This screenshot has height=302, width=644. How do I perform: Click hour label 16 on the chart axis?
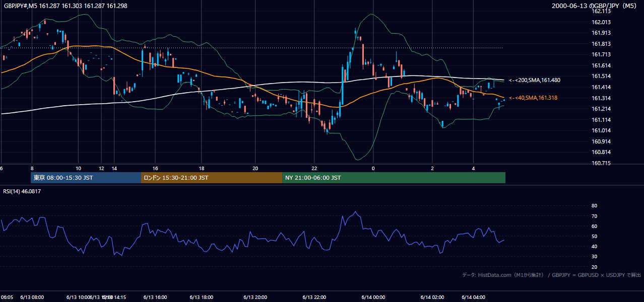tap(155, 169)
